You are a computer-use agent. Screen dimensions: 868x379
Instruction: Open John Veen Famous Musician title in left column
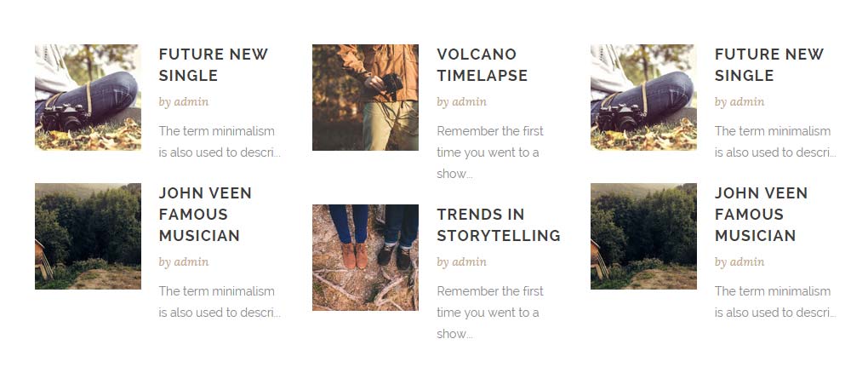(204, 214)
